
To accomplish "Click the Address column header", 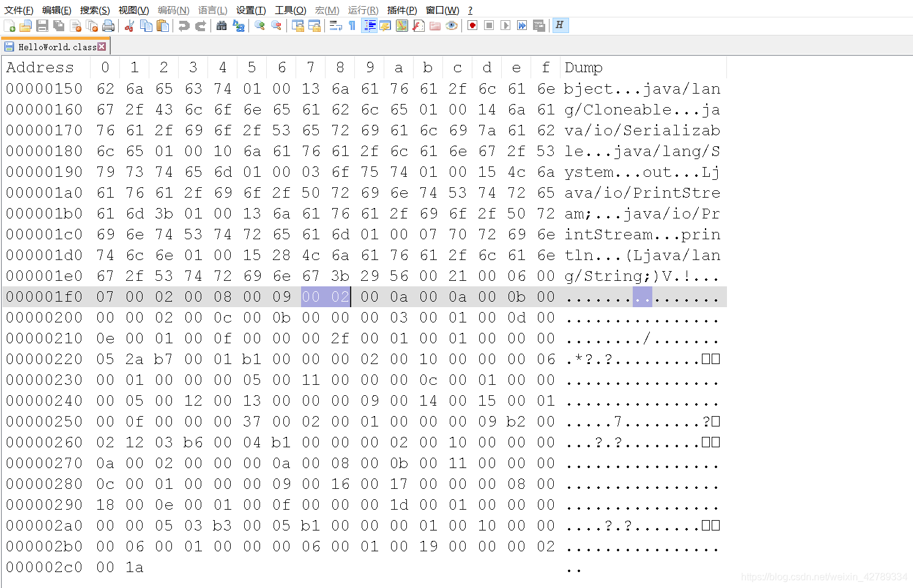I will pyautogui.click(x=40, y=67).
